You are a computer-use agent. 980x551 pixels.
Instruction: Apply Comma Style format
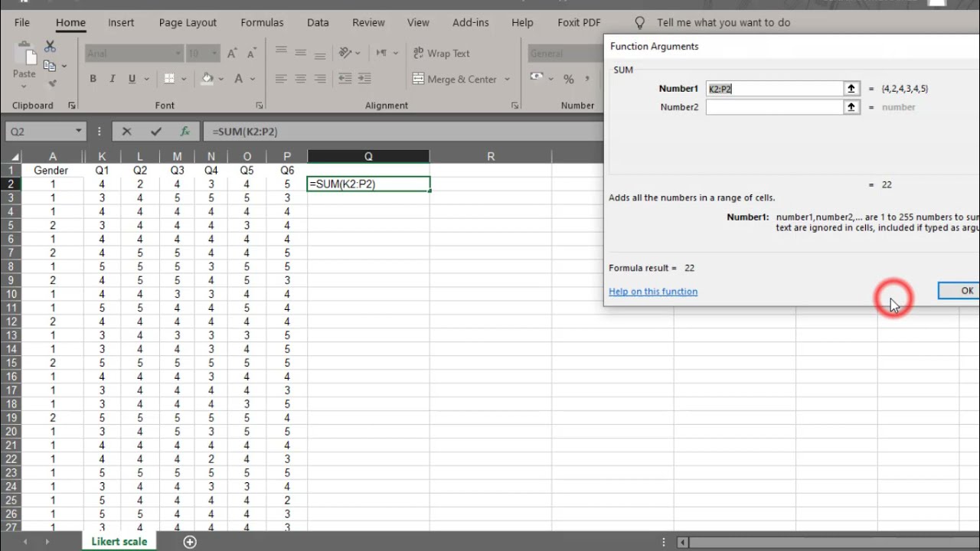point(588,79)
